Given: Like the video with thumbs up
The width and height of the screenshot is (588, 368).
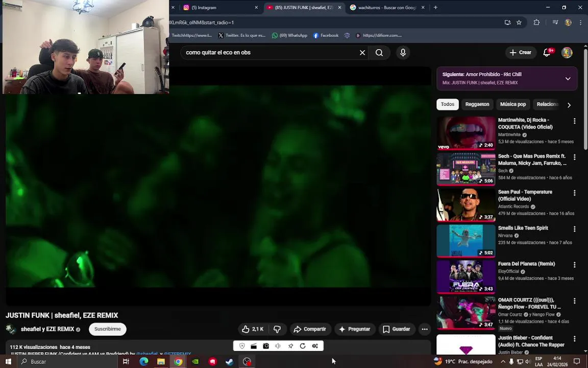Looking at the screenshot, I should 253,329.
